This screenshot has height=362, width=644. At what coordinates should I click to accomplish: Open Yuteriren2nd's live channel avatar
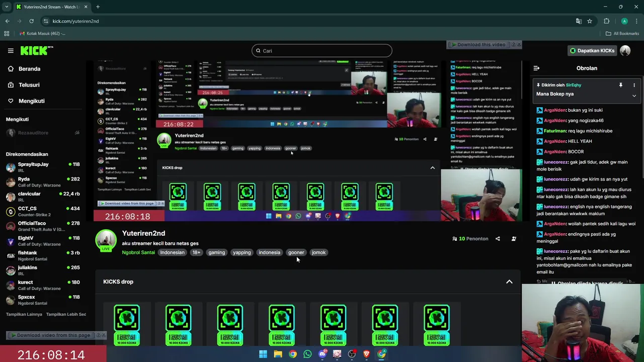coord(106,240)
